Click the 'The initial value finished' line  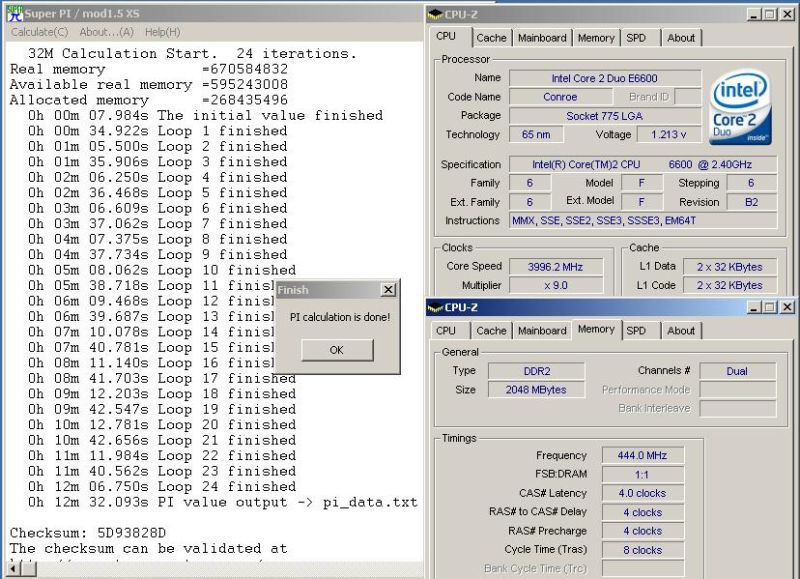206,116
